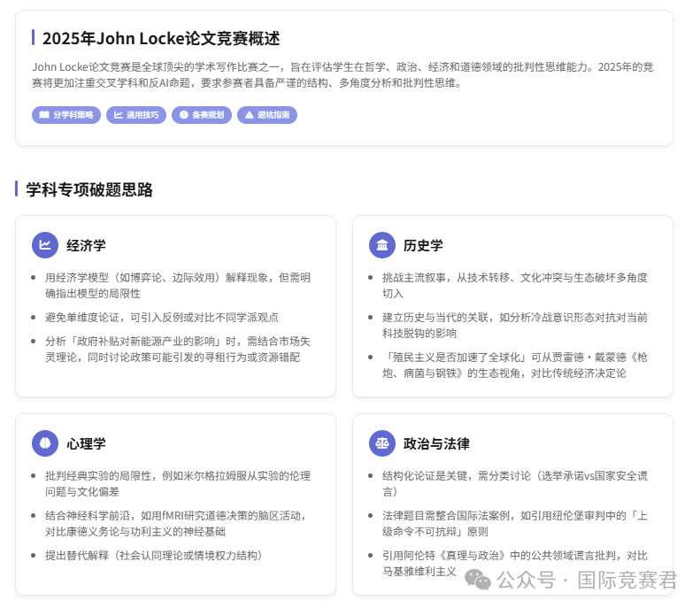This screenshot has width=700, height=608.
Task: Select the 经济学 card heading
Action: [x=86, y=245]
